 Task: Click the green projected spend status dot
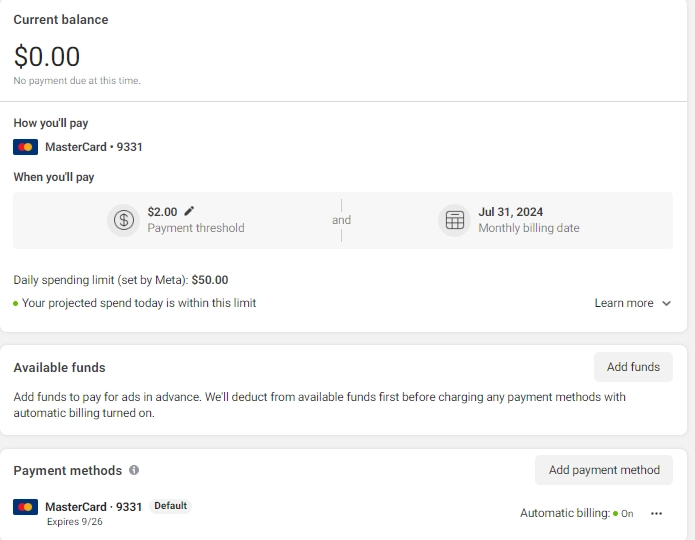[16, 303]
